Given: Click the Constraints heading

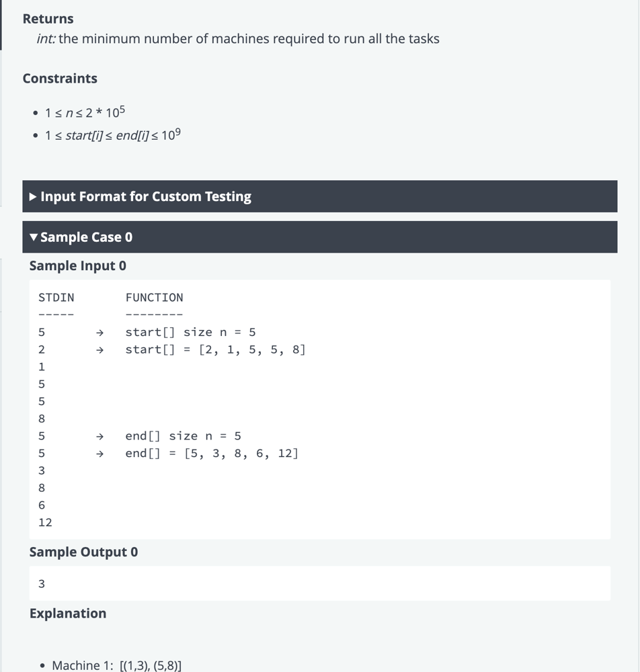Looking at the screenshot, I should pyautogui.click(x=60, y=79).
